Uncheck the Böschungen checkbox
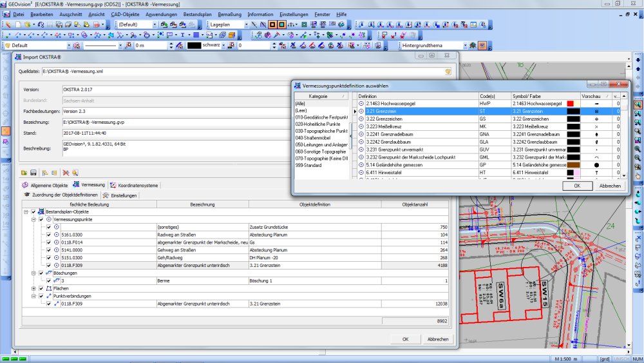 41,273
